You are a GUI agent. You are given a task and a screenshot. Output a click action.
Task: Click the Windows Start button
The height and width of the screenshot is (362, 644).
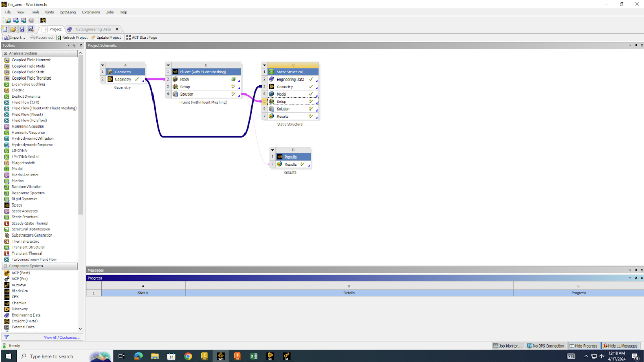[x=8, y=356]
